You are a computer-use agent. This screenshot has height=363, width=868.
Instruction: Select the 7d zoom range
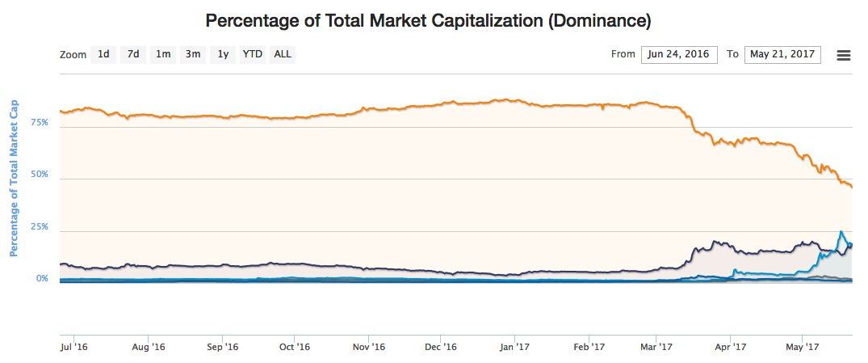133,55
